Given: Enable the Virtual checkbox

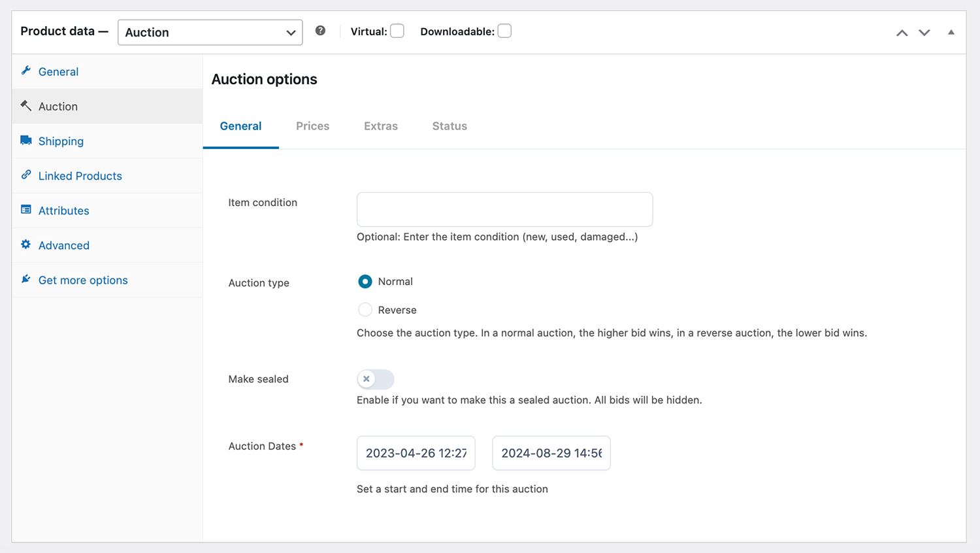Looking at the screenshot, I should tap(397, 31).
